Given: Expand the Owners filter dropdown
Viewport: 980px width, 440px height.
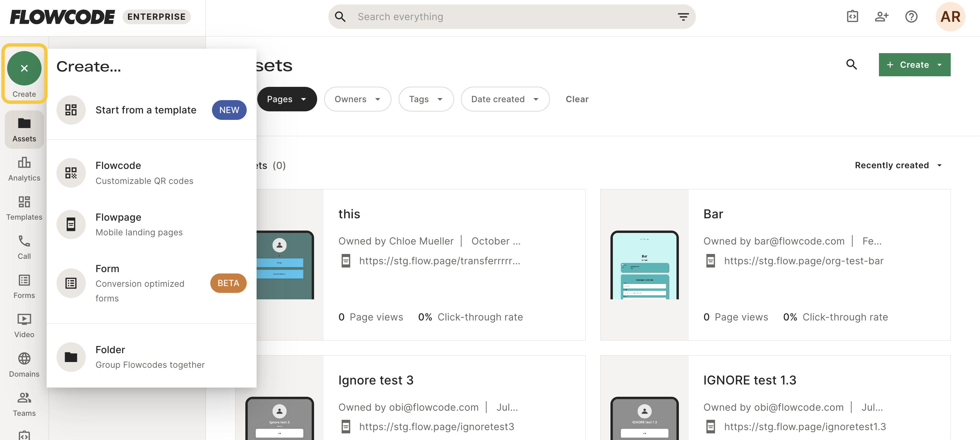Looking at the screenshot, I should tap(357, 99).
